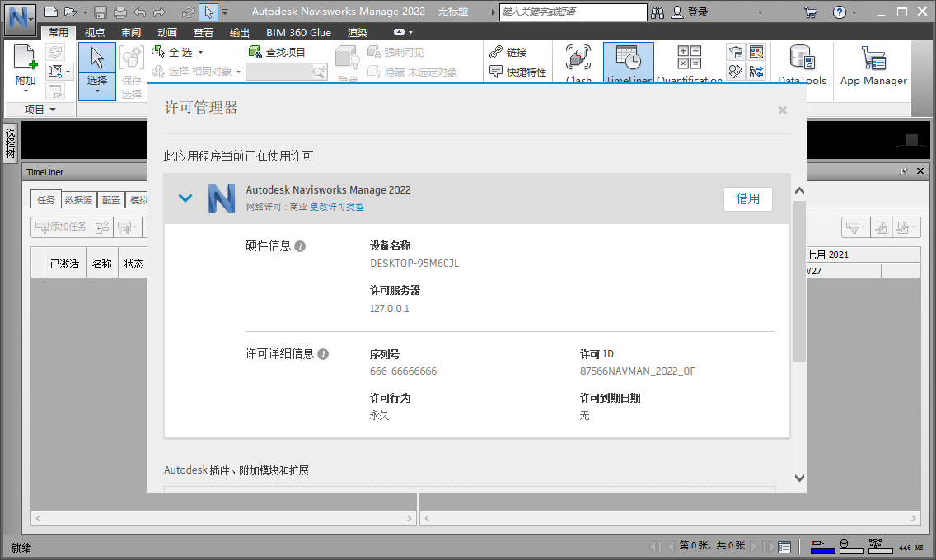Click the quick find input field

click(x=279, y=72)
